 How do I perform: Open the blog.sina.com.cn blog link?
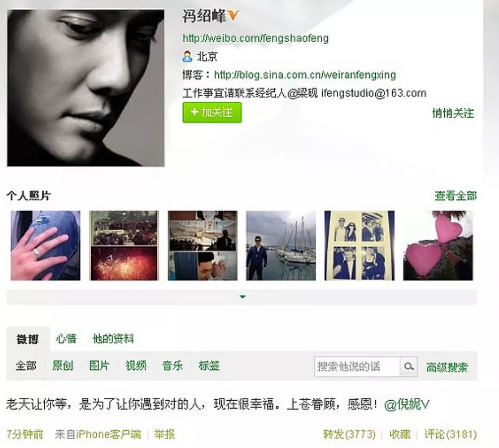[x=305, y=75]
